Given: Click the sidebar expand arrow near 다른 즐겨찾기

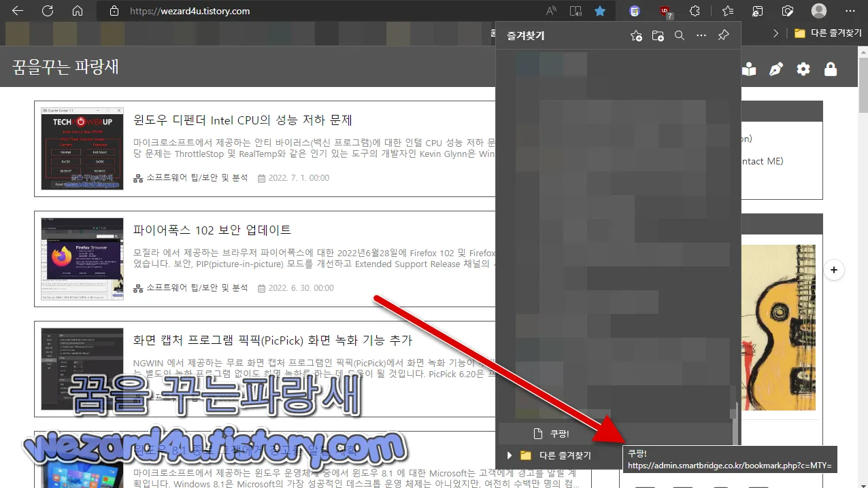Looking at the screenshot, I should point(776,32).
